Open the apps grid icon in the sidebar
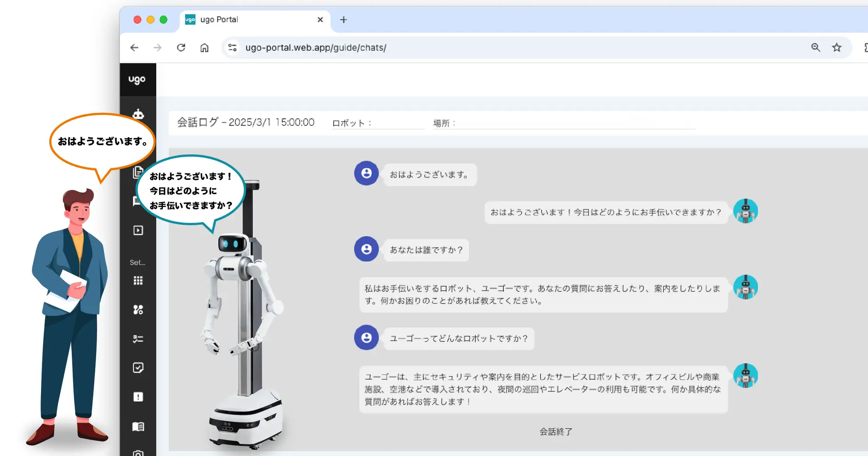Screen dimensions: 868x456 coord(138,280)
